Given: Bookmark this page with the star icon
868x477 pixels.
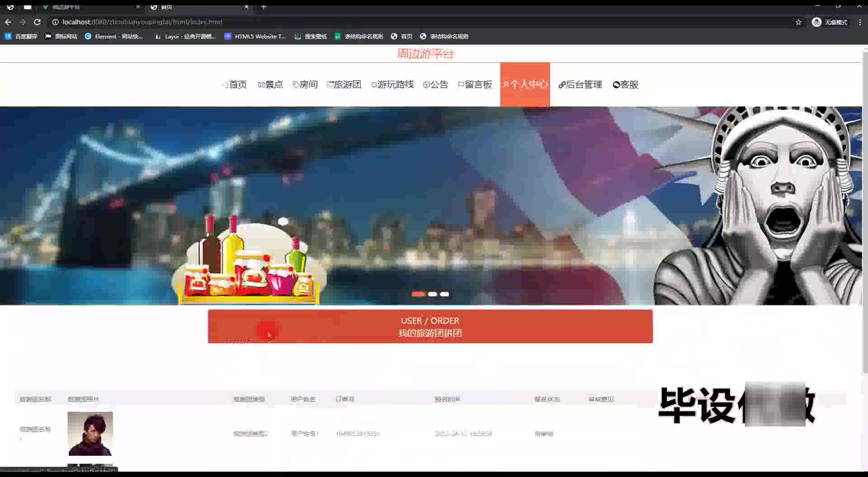Looking at the screenshot, I should tap(798, 22).
